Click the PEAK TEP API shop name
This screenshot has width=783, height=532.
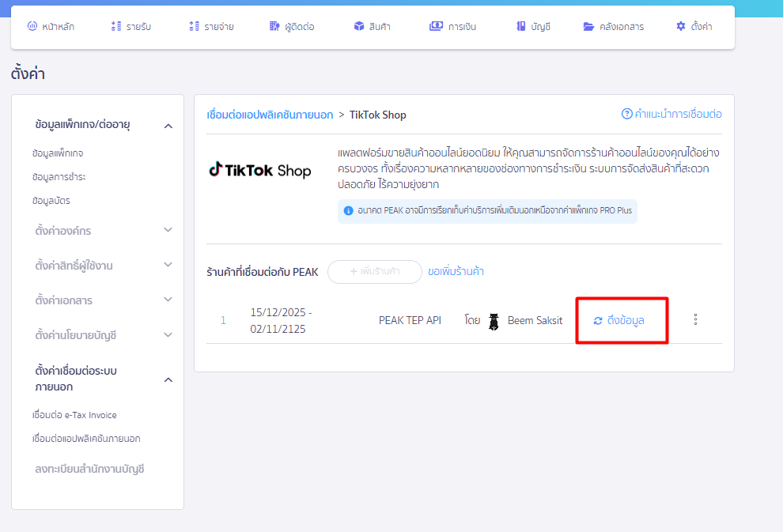[x=410, y=320]
